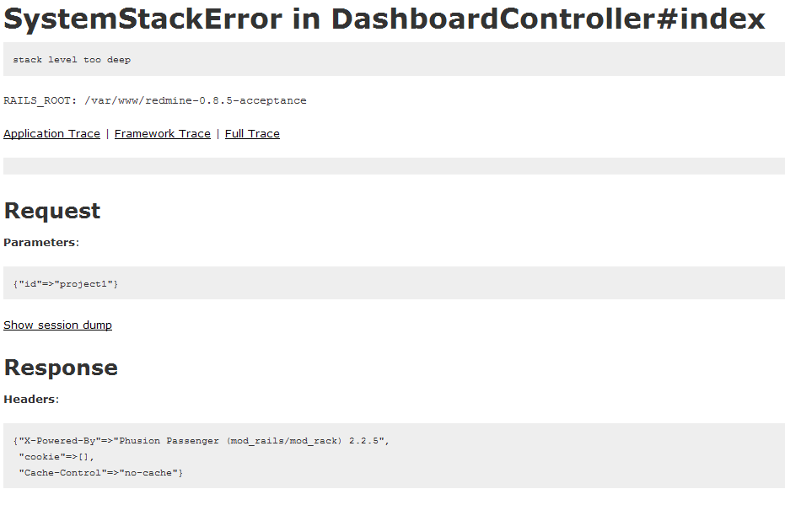Screen dimensions: 785x532
Task: Click the empty gray trace output box
Action: 394,166
